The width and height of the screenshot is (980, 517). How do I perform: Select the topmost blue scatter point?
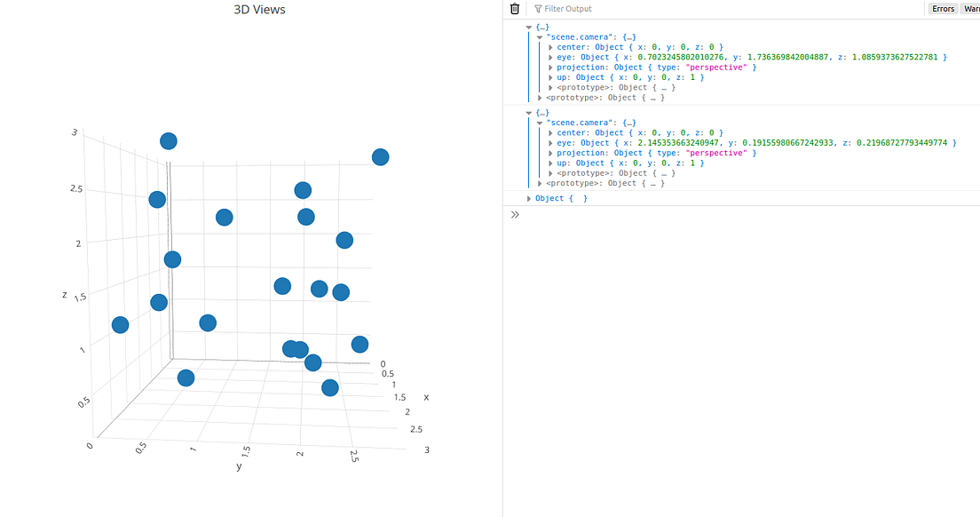click(169, 140)
